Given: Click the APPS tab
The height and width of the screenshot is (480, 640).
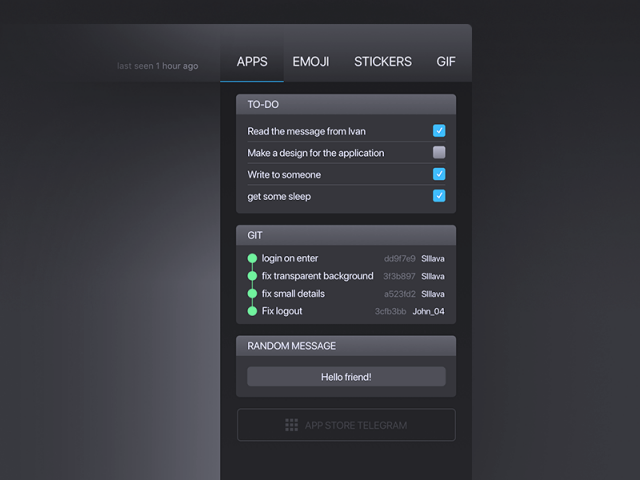Looking at the screenshot, I should (x=252, y=62).
